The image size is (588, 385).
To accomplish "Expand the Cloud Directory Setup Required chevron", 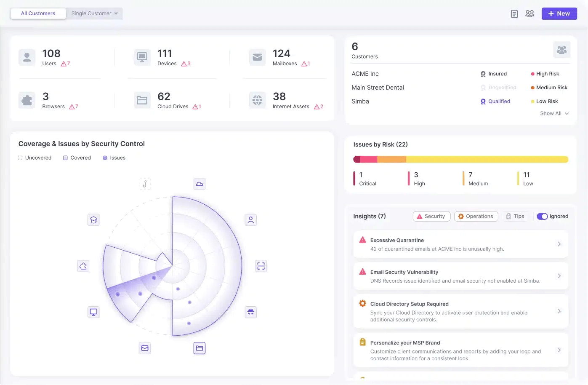I will tap(559, 311).
